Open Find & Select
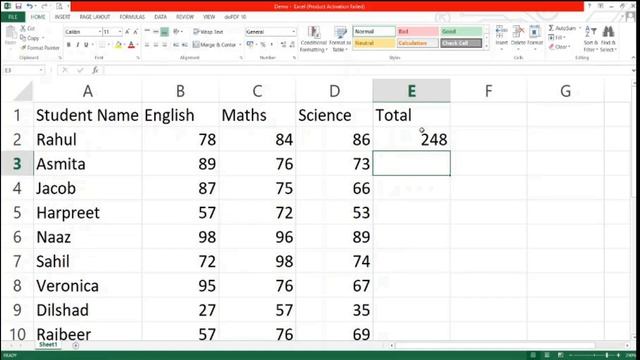Viewport: 640px width, 360px height. pos(608,39)
